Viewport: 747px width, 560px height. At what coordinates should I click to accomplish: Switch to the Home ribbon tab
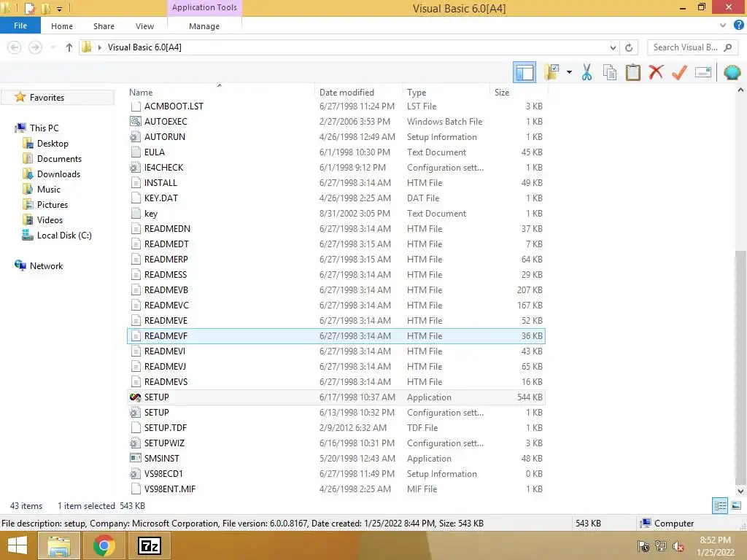click(x=62, y=26)
